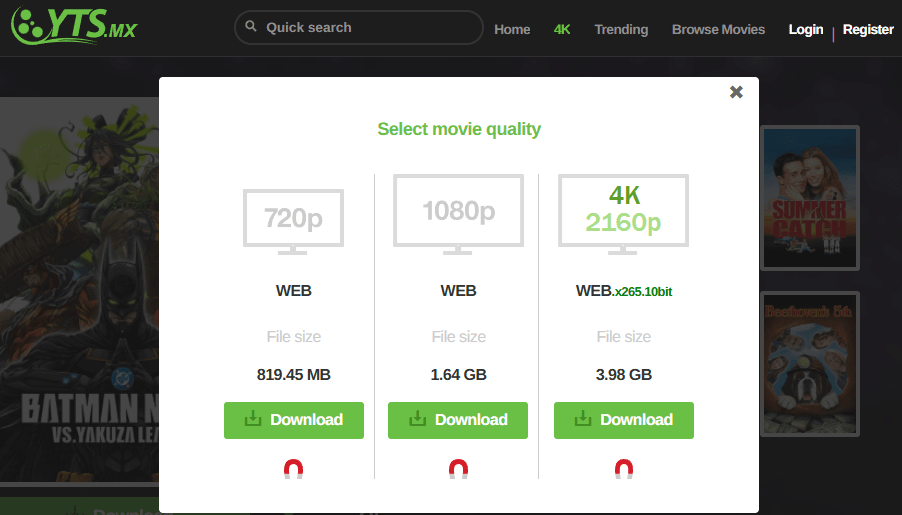The height and width of the screenshot is (515, 902).
Task: Focus the Quick search field
Action: (x=358, y=27)
